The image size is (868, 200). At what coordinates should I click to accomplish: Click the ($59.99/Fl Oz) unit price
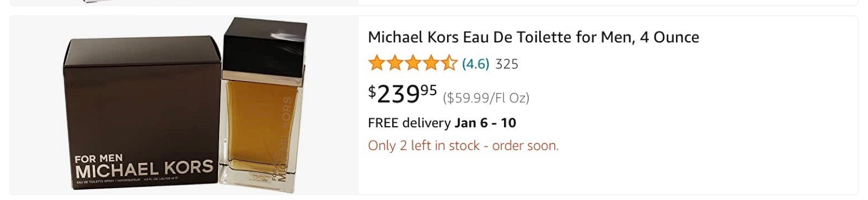pos(486,98)
